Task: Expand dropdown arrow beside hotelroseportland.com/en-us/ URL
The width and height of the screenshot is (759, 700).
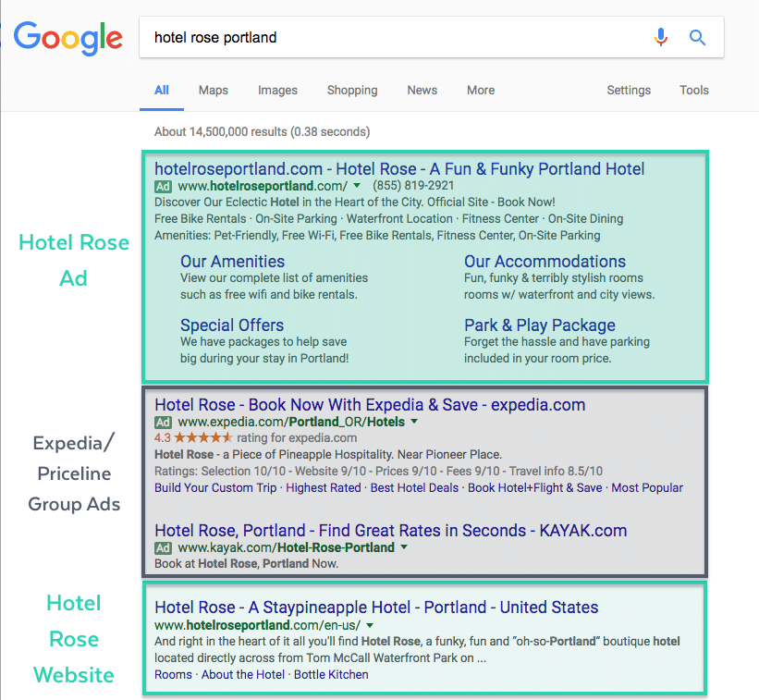Action: click(x=370, y=625)
